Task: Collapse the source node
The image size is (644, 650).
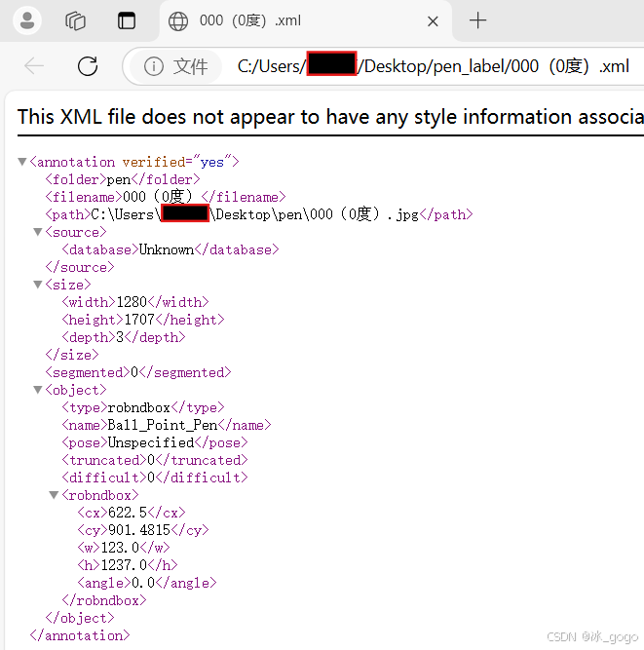Action: click(x=38, y=232)
